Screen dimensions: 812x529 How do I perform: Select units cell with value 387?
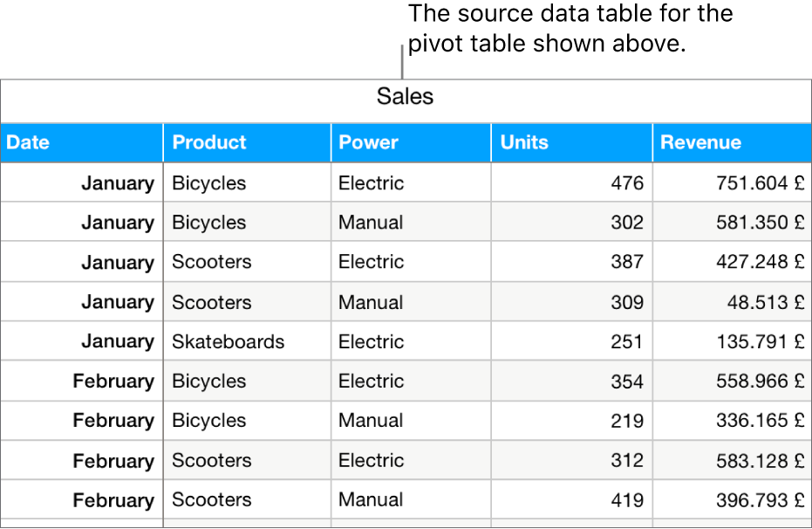571,262
